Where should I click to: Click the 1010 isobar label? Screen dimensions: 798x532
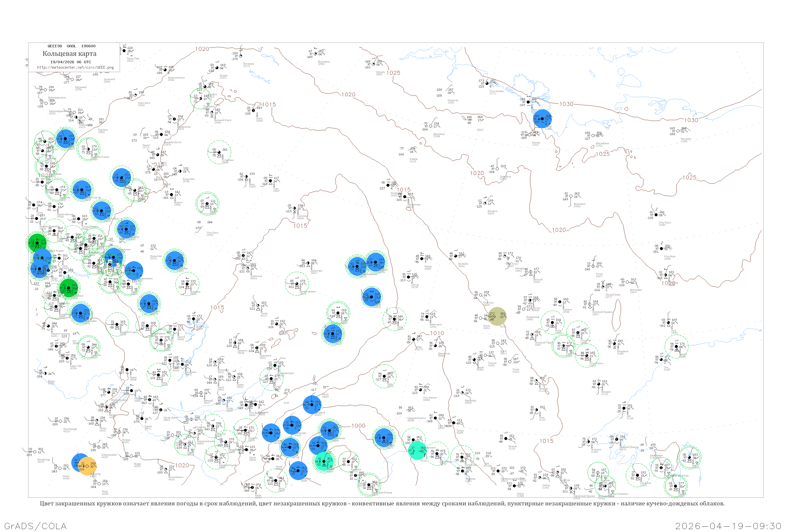437,333
